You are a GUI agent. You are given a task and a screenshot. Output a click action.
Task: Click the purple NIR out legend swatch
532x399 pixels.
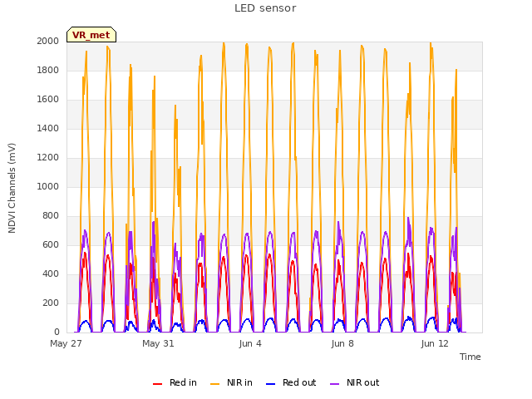pos(334,384)
